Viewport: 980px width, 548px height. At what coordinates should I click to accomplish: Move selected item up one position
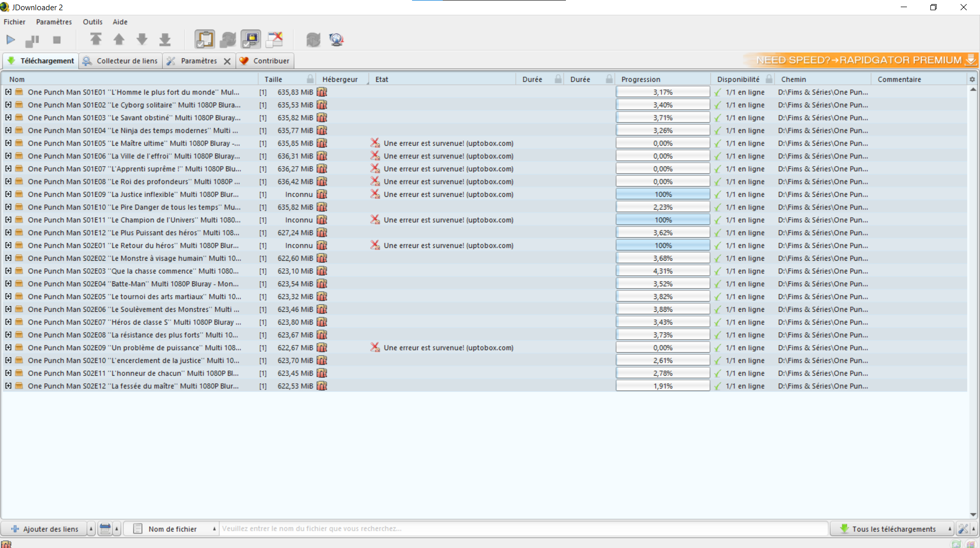tap(119, 39)
